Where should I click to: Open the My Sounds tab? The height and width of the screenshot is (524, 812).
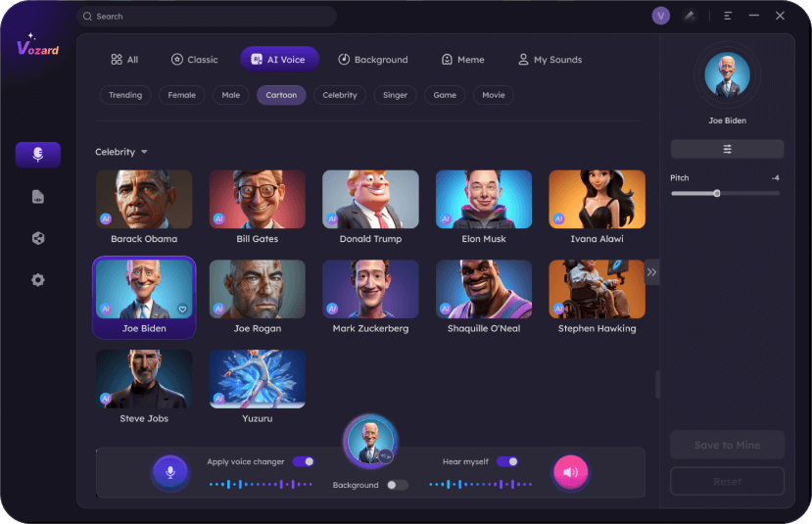549,60
